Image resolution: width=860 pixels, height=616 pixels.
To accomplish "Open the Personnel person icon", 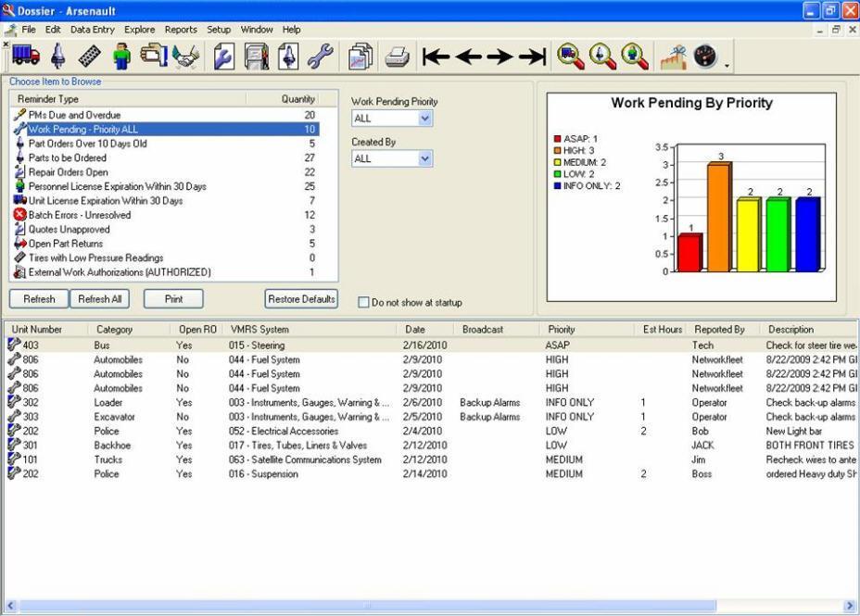I will coord(121,57).
